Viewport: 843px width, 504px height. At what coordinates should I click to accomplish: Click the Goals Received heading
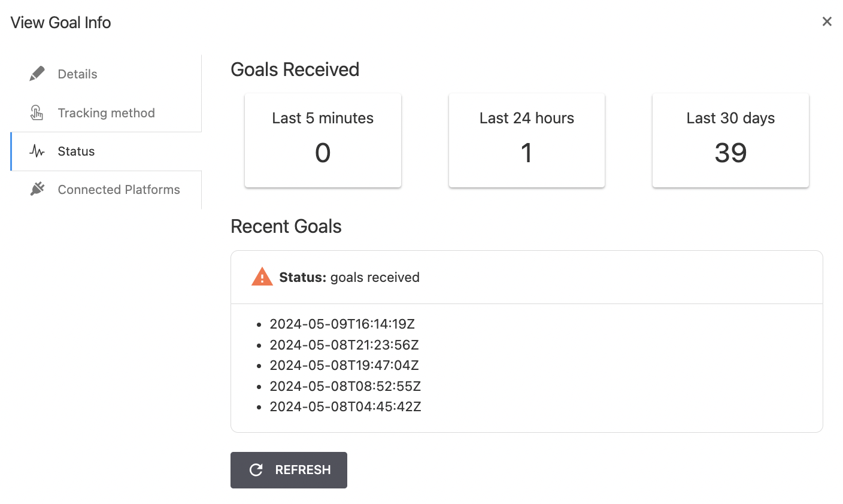tap(295, 69)
